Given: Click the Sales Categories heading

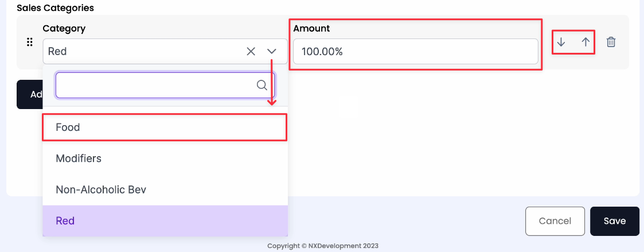Looking at the screenshot, I should click(x=55, y=8).
